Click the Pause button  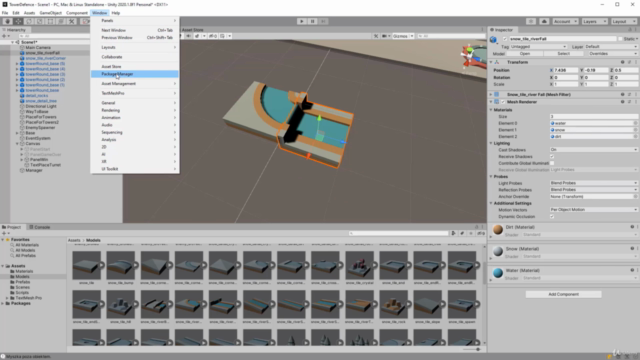tap(312, 21)
